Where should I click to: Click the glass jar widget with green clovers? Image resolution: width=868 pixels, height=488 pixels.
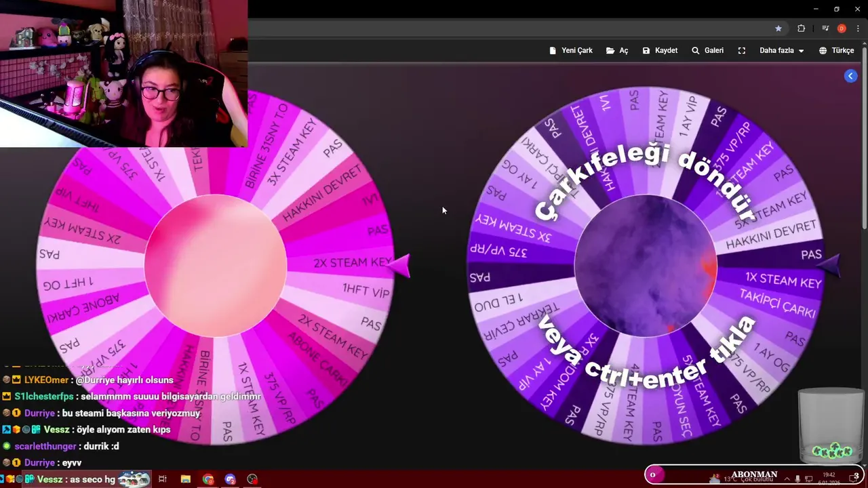(x=831, y=426)
